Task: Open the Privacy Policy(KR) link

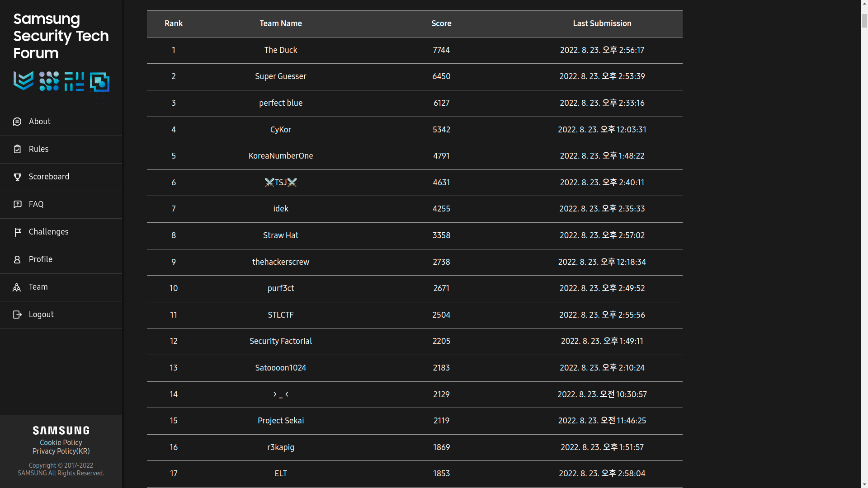Action: pos(61,451)
